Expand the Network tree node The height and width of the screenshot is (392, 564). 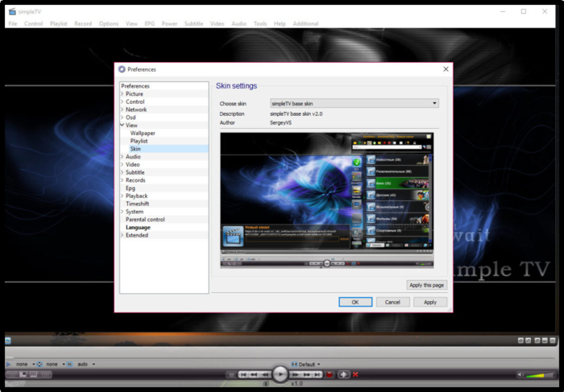(x=122, y=109)
